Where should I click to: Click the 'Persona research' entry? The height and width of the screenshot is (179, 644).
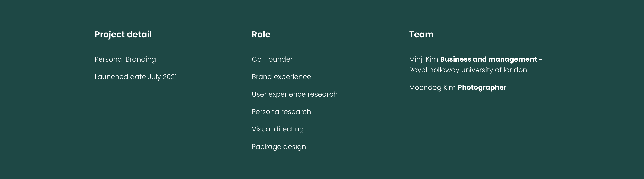[281, 112]
